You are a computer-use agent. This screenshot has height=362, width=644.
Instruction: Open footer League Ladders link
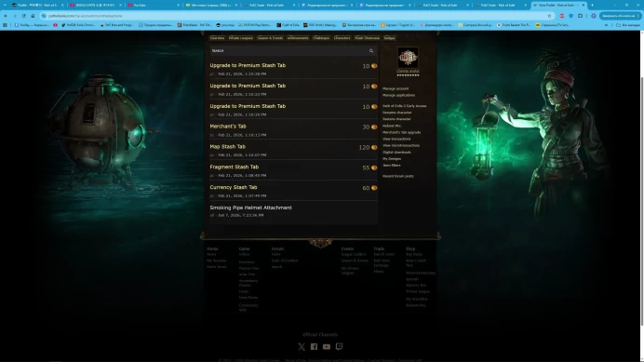pos(354,254)
